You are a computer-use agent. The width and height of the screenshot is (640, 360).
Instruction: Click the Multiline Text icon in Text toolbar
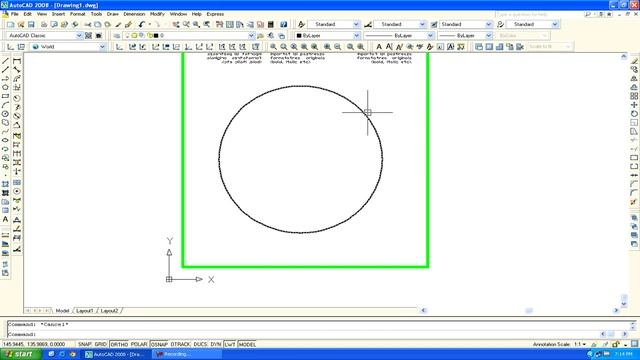point(379,47)
